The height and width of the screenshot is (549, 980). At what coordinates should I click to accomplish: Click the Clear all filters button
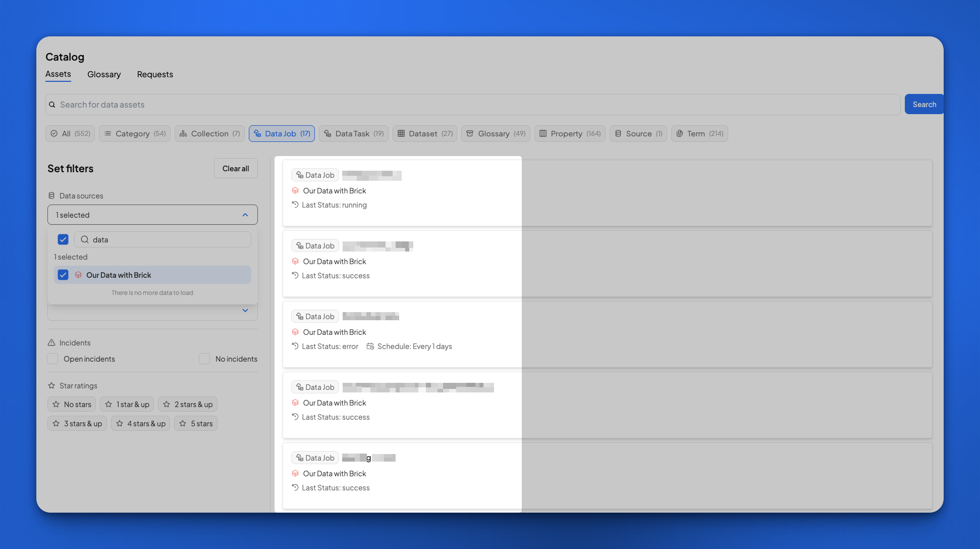coord(236,169)
